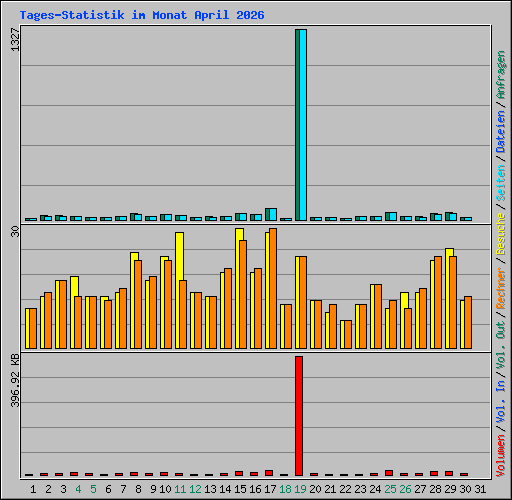The height and width of the screenshot is (500, 512).
Task: Click the green day "11" axis label
Action: pyautogui.click(x=180, y=489)
